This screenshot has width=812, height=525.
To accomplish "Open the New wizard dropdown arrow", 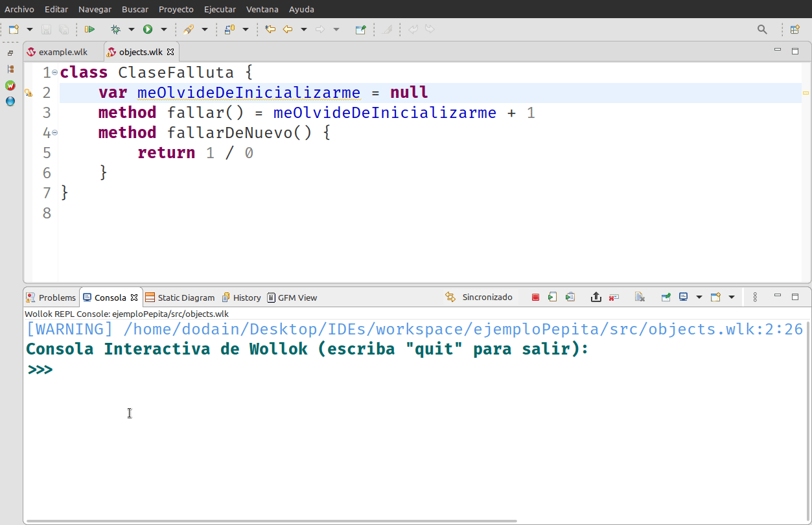I will pyautogui.click(x=30, y=29).
